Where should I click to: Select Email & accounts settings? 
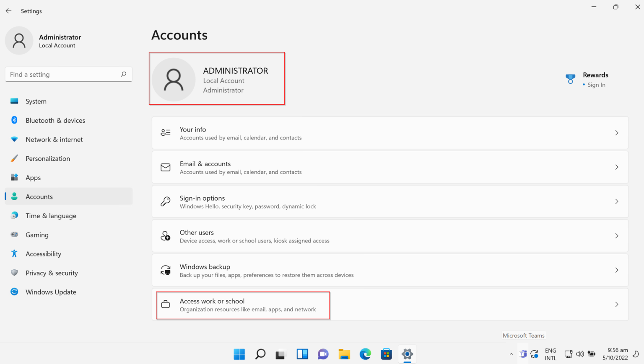point(389,167)
